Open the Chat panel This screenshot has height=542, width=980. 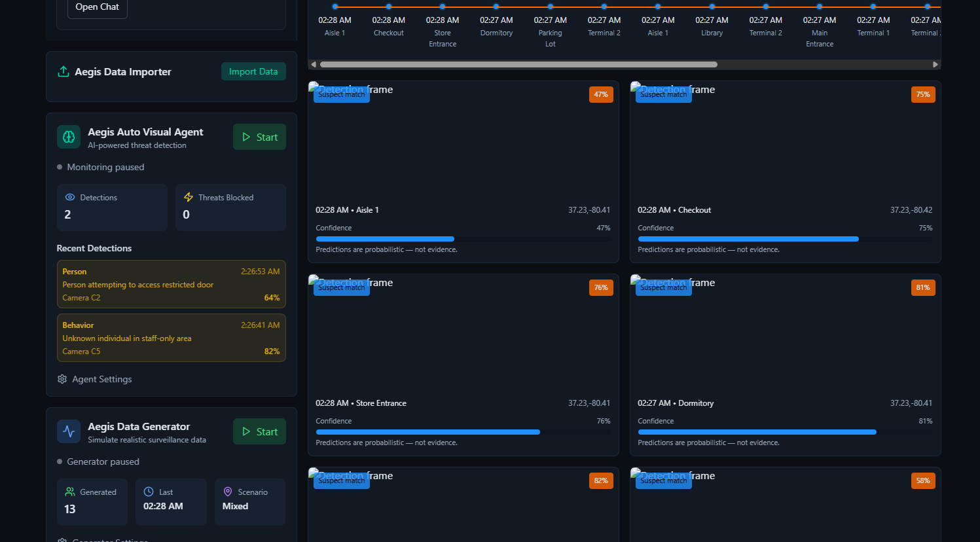click(98, 7)
